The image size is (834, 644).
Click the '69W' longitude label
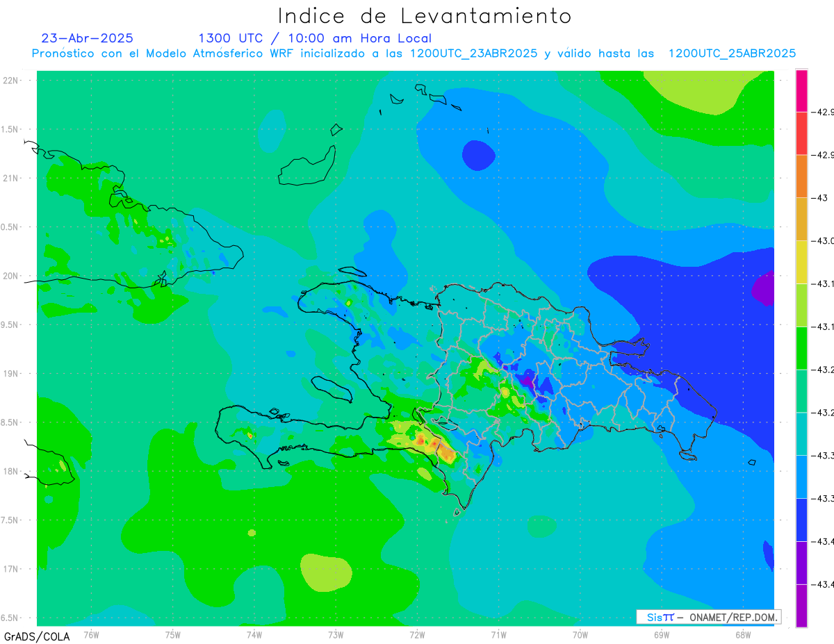[662, 634]
